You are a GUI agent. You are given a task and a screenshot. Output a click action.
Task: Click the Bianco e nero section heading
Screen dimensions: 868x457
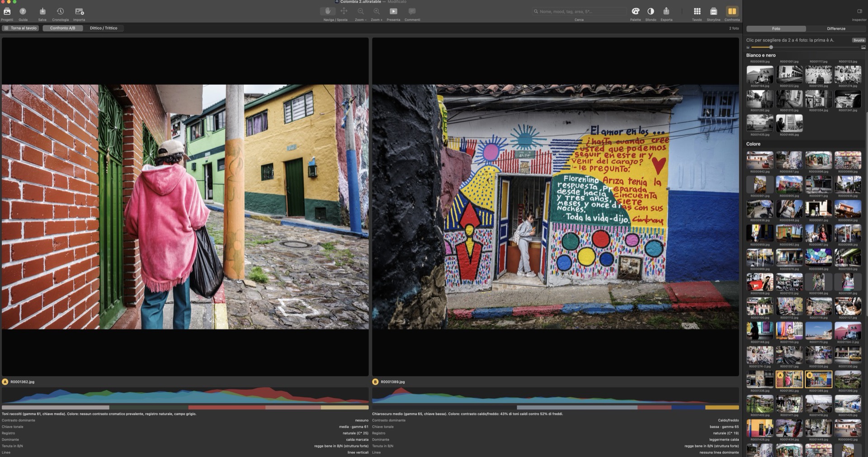761,55
